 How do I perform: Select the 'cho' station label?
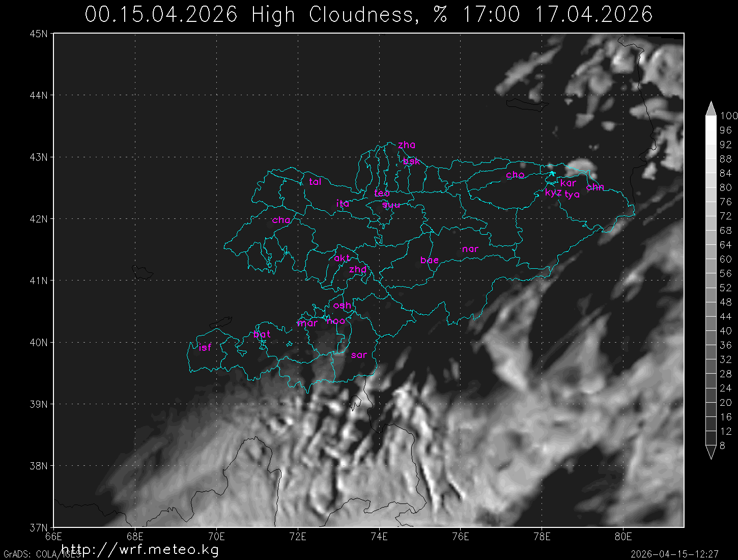pos(515,175)
